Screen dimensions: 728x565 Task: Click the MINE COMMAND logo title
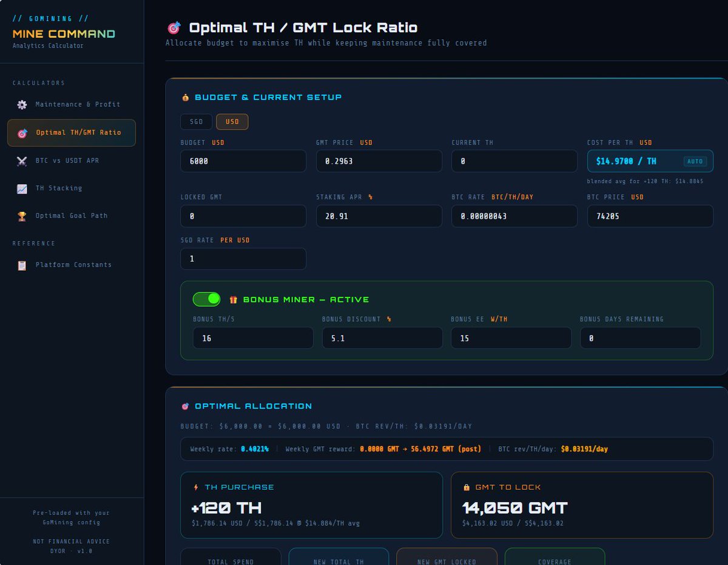point(64,34)
